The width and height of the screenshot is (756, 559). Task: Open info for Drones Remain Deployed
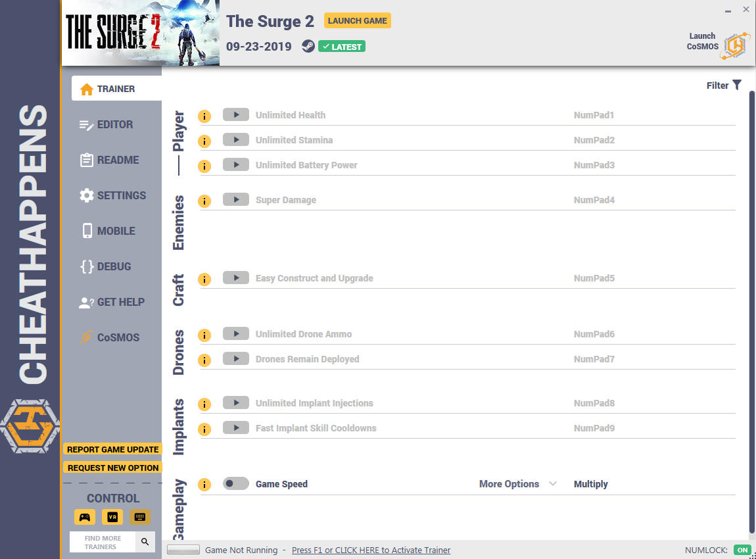click(204, 360)
